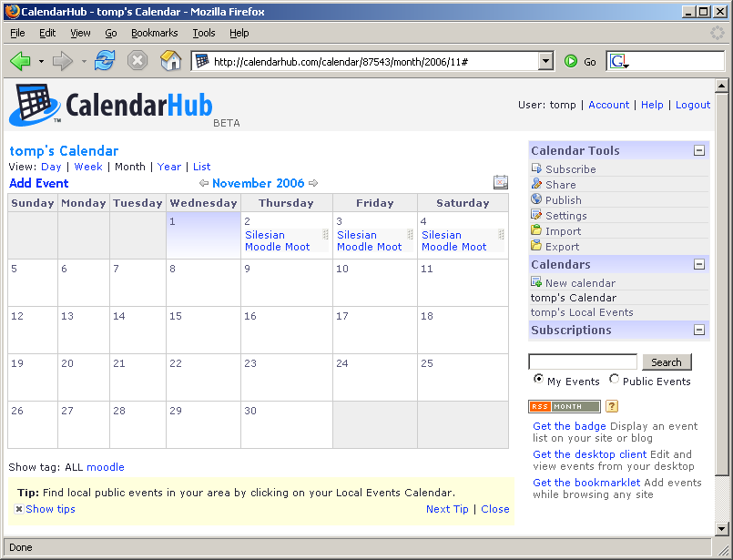The width and height of the screenshot is (733, 560).
Task: Collapse the Subscriptions panel
Action: [699, 330]
